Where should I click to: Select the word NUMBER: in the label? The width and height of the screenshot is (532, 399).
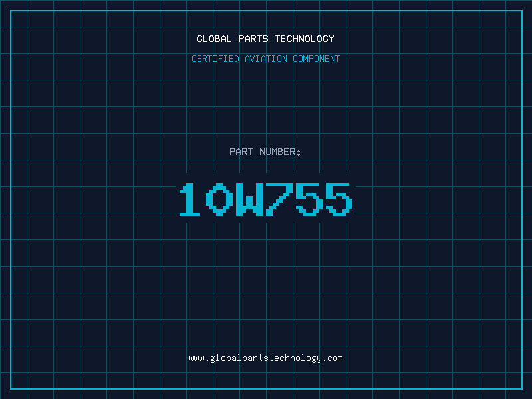tap(280, 152)
